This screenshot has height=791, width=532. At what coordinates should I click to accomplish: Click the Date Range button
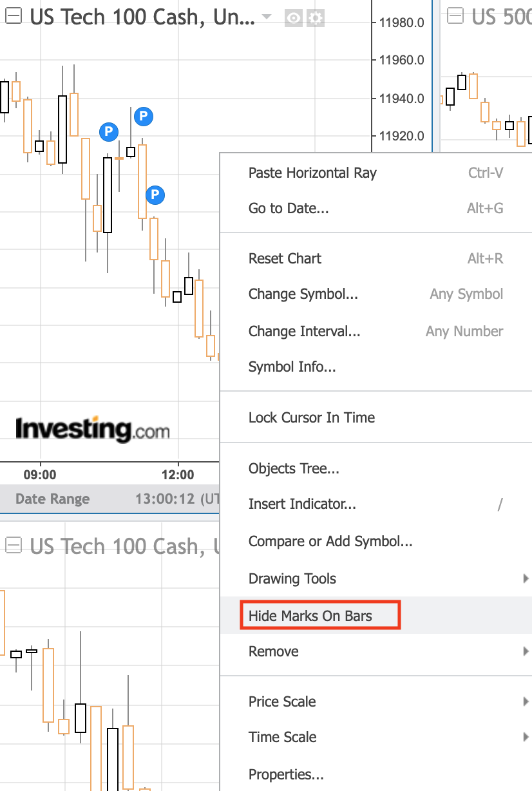click(52, 499)
